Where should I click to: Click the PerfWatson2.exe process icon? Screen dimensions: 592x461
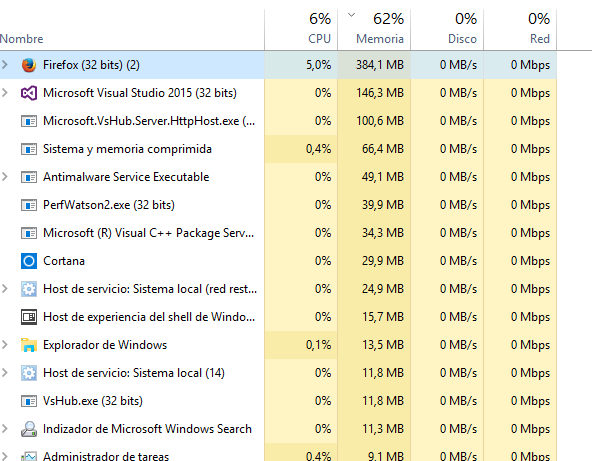click(29, 205)
